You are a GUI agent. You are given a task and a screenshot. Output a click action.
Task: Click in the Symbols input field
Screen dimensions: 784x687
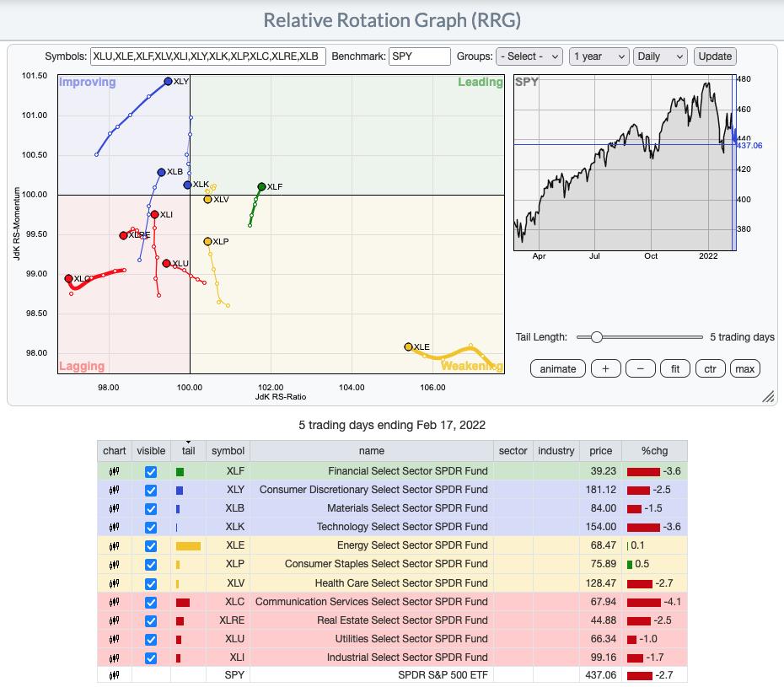click(208, 56)
